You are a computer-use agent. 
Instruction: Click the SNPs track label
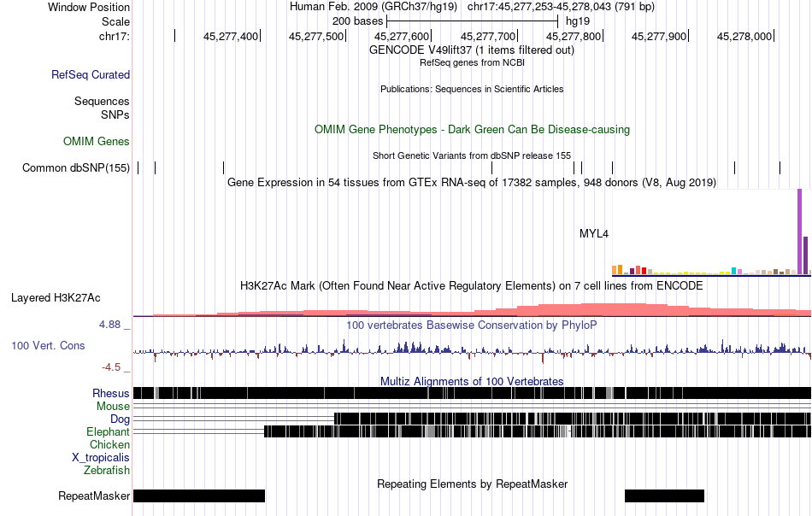tap(115, 114)
